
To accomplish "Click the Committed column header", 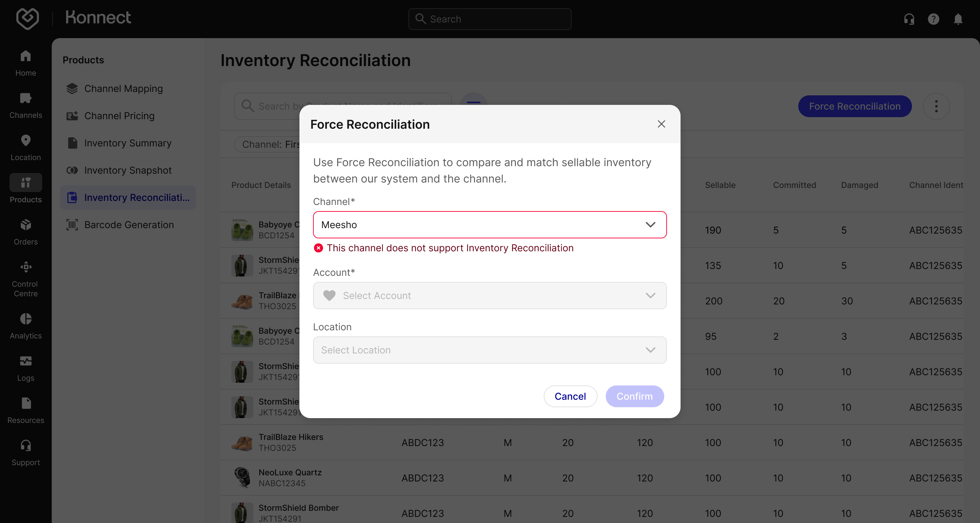I will 794,185.
